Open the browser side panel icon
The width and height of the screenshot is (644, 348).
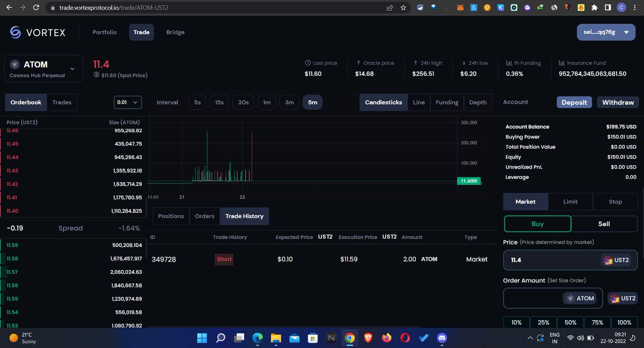[x=608, y=8]
